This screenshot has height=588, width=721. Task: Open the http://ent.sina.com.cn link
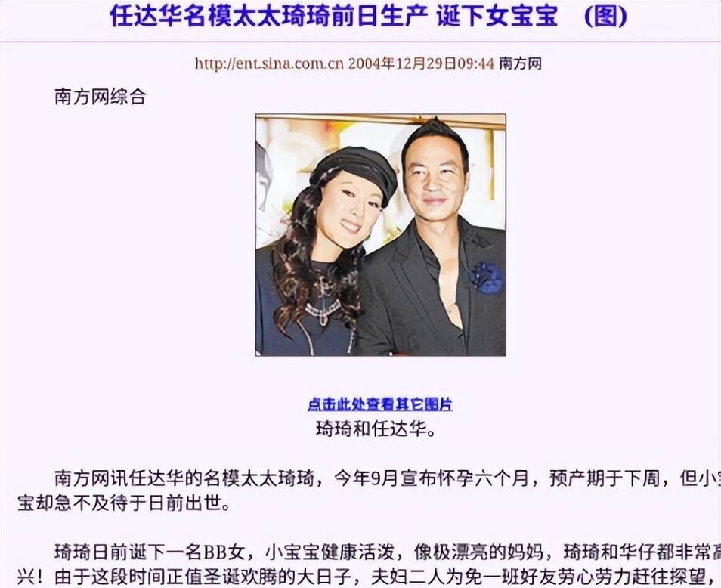269,63
